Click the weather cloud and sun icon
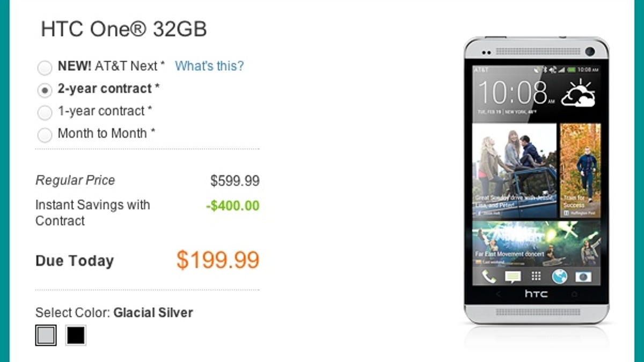Screen dimensions: 644x362 click(578, 94)
